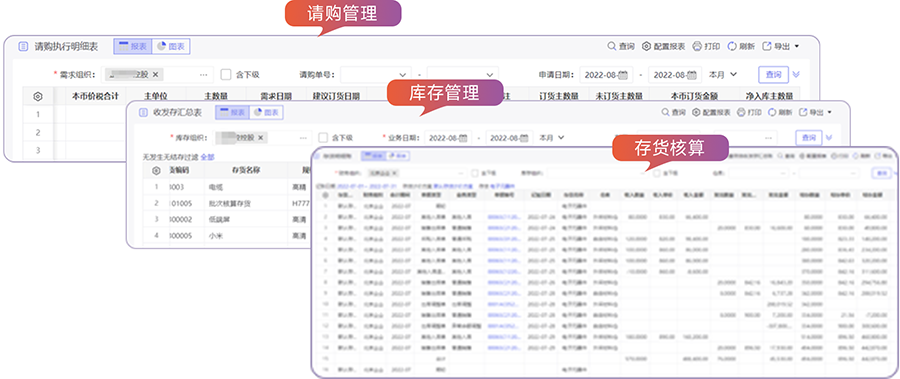Toggle 含下级 checkbox in 收发存汇总表
Viewport: 900px width, 379px height.
[323, 138]
